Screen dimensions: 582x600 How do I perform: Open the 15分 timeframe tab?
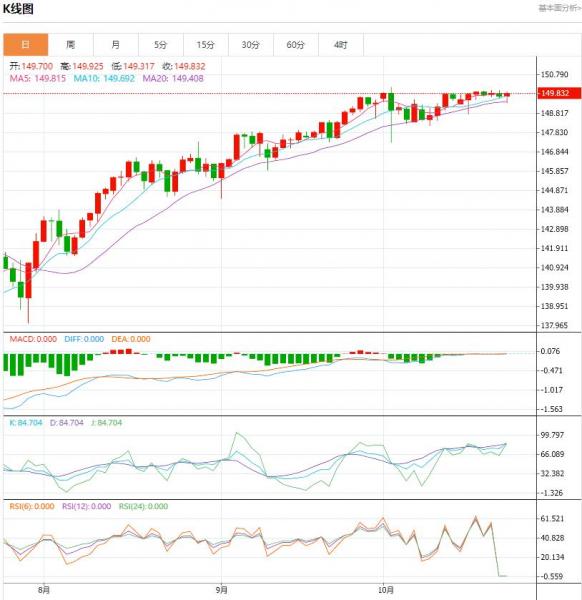point(206,45)
